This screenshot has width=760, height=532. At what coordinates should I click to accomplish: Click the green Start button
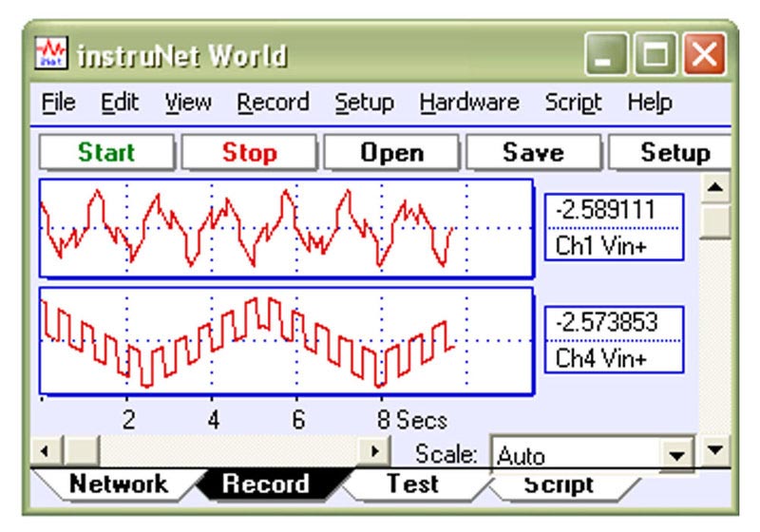pyautogui.click(x=106, y=153)
